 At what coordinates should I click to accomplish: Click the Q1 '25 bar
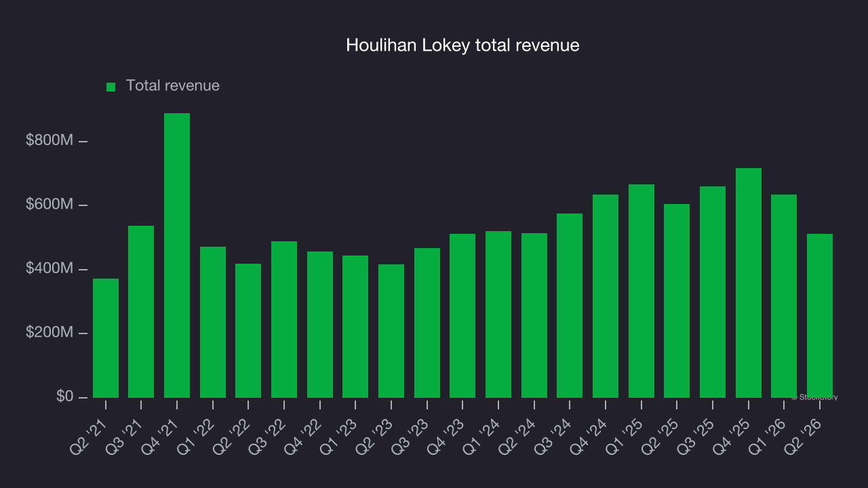(642, 291)
